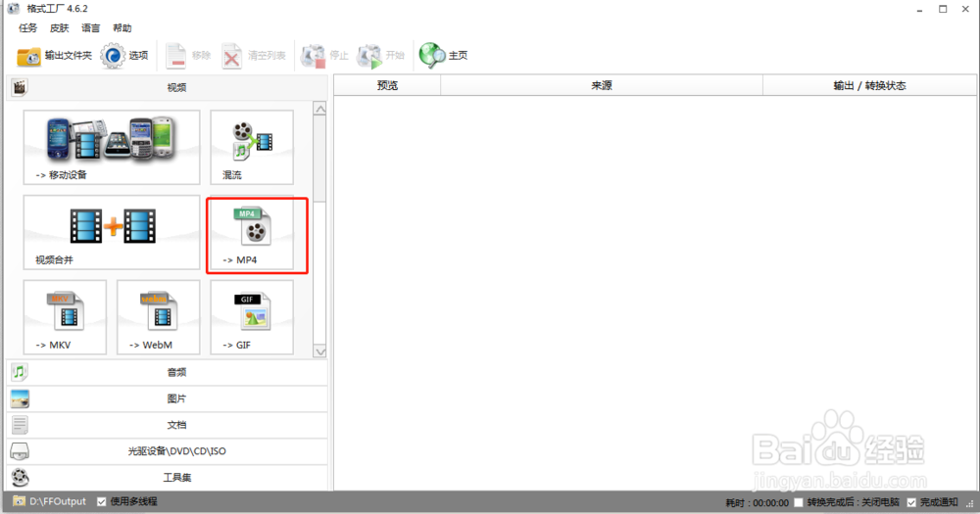Click the video panel scrollbar thumb

click(320, 159)
